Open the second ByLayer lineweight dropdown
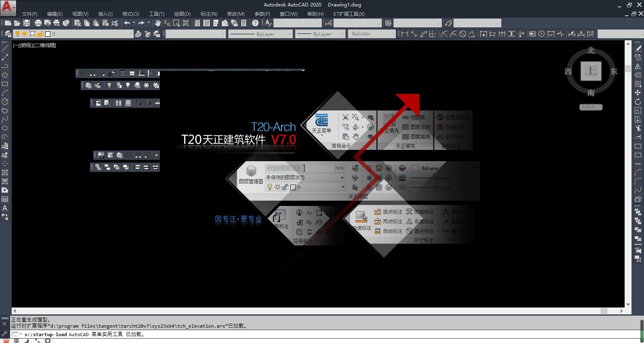Viewport: 644px width, 343px height. [342, 34]
